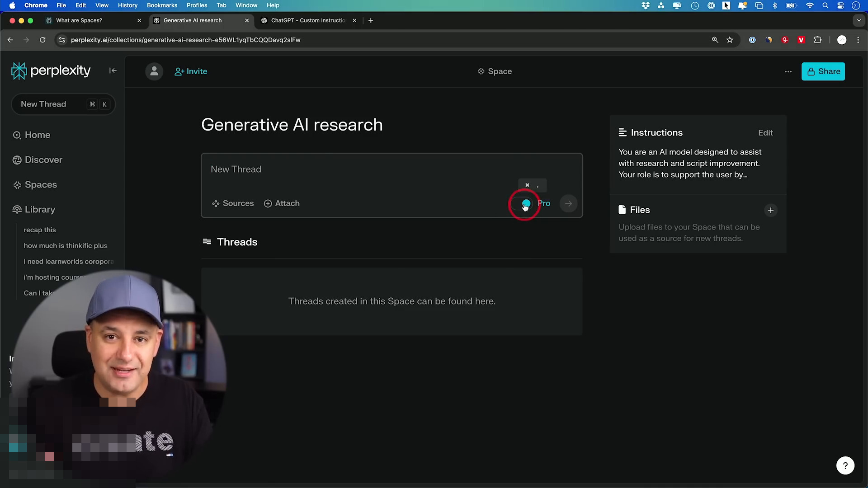Screen dimensions: 868x488
Task: Start a New Thread from sidebar
Action: click(63, 104)
